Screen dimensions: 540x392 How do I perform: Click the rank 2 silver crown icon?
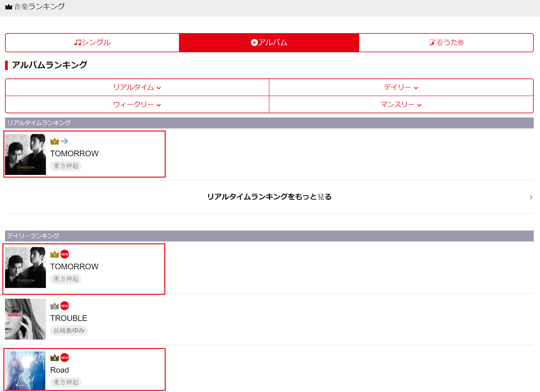click(x=55, y=306)
